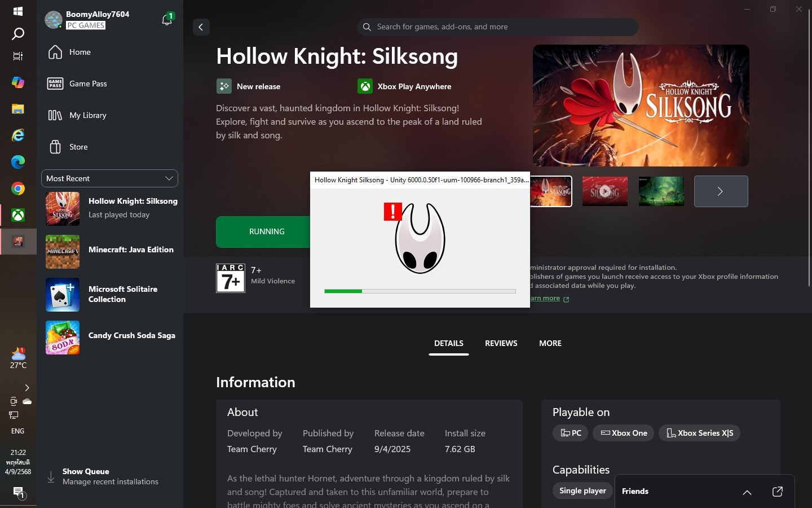The height and width of the screenshot is (508, 812).
Task: Click the search for games field
Action: tap(498, 27)
